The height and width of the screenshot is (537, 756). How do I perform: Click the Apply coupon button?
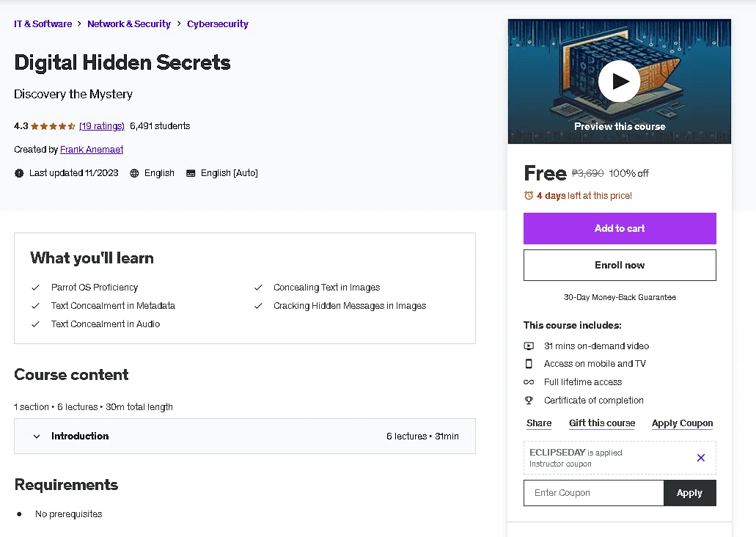tap(689, 492)
